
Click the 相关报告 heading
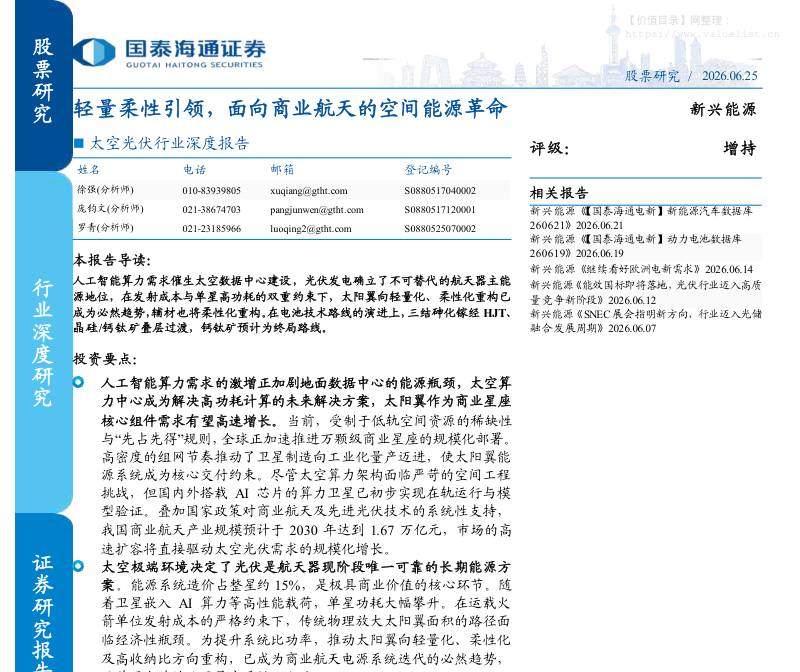[x=559, y=193]
